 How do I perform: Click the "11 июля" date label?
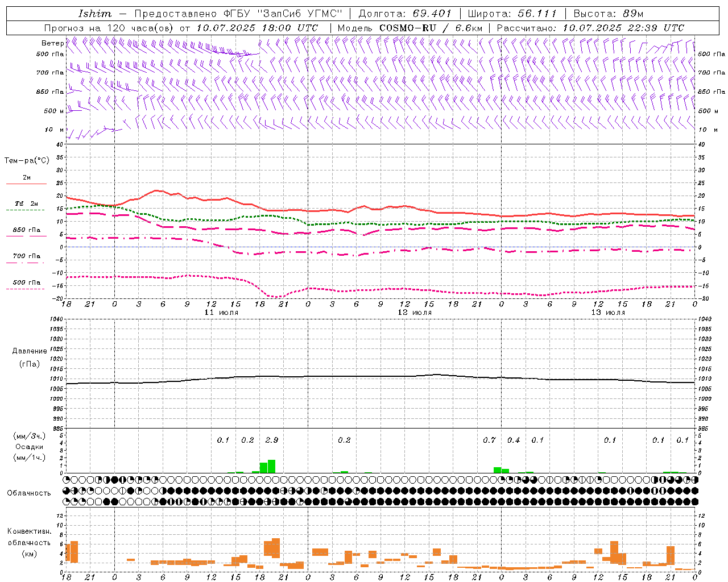pos(221,313)
